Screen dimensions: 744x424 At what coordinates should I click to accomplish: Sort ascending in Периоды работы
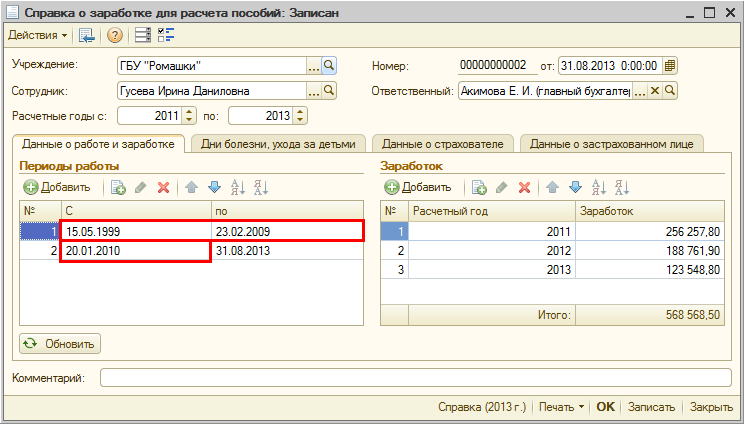click(238, 188)
